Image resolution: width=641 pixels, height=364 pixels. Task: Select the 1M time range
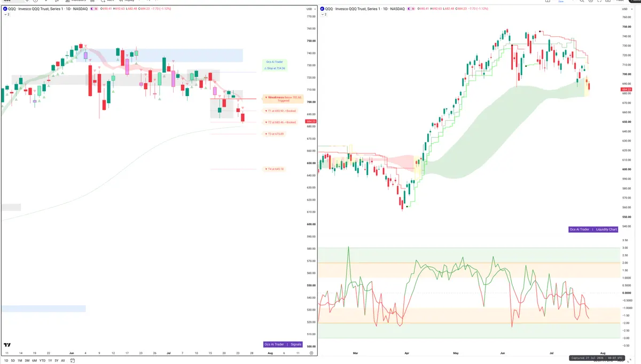20,360
